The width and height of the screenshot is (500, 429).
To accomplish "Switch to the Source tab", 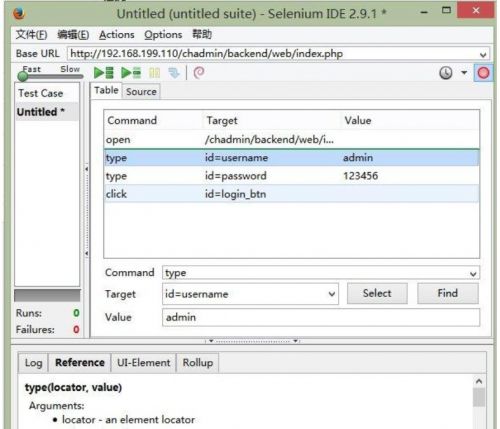I will 141,92.
